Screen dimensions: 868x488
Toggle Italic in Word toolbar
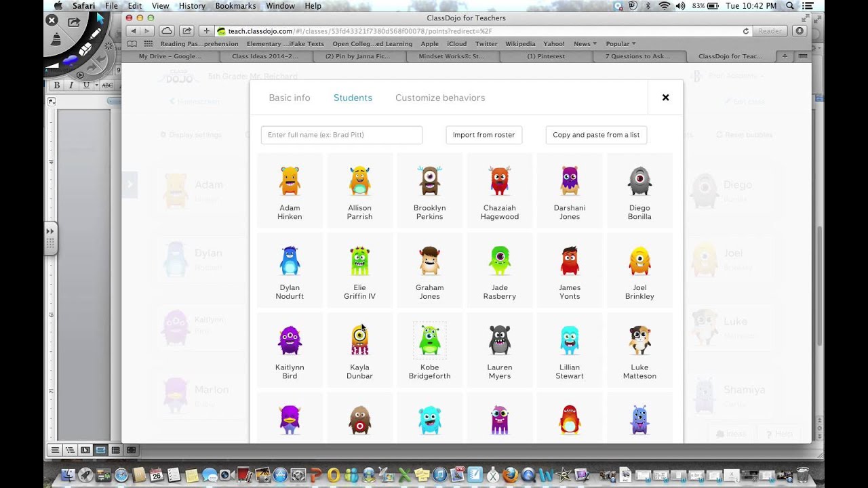tap(71, 85)
